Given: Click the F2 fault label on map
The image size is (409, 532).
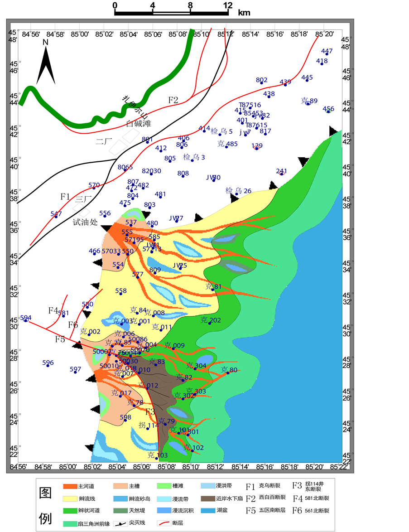Looking at the screenshot, I should [x=173, y=100].
